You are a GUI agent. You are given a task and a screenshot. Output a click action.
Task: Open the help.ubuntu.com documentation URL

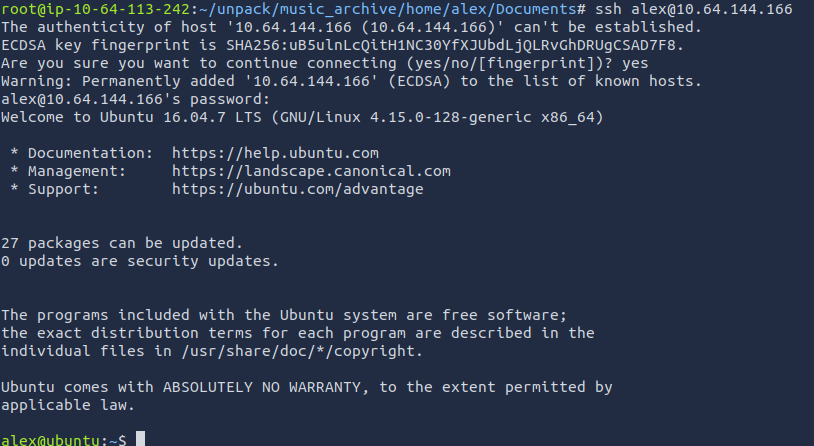pos(275,153)
